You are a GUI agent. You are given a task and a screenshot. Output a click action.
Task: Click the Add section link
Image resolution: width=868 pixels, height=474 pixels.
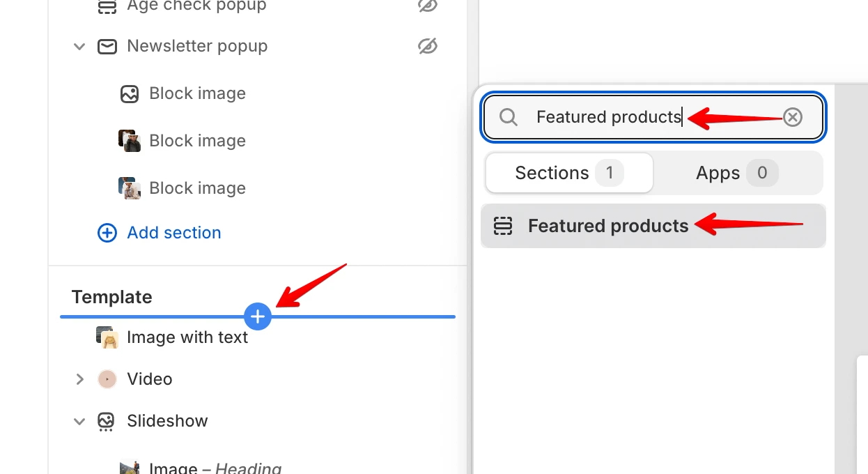tap(173, 233)
